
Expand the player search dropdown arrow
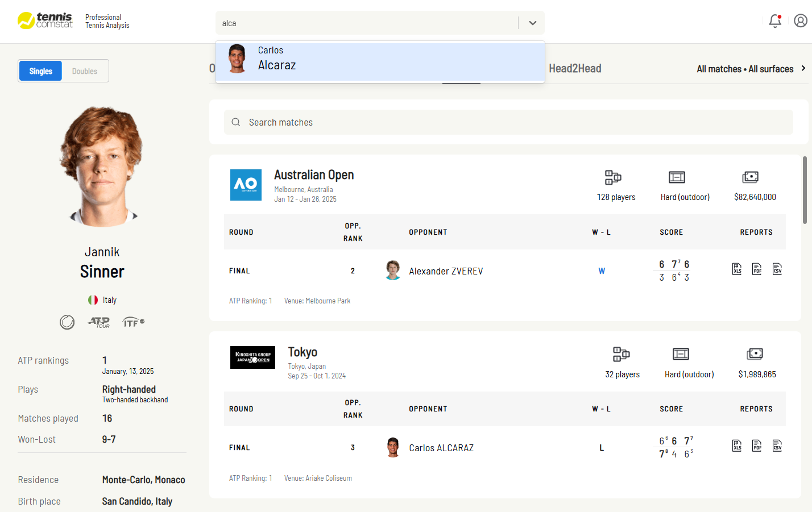pyautogui.click(x=533, y=23)
